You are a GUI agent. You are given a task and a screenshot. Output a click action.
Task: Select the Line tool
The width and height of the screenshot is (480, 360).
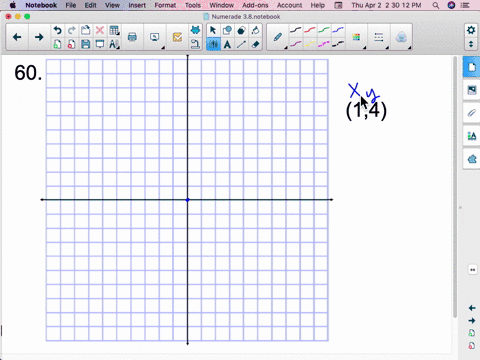[x=241, y=44]
